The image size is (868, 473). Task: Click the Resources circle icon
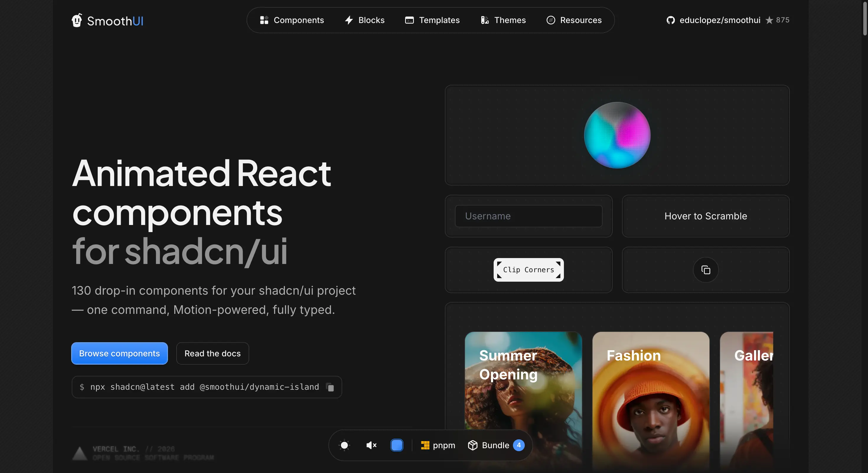(x=551, y=20)
